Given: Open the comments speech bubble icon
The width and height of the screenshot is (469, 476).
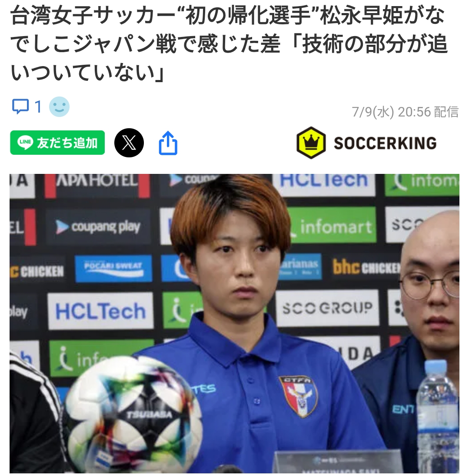Looking at the screenshot, I should (x=20, y=107).
